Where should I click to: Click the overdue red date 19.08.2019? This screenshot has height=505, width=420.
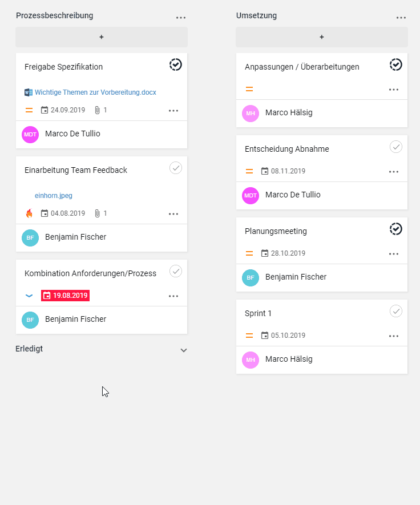pos(66,296)
